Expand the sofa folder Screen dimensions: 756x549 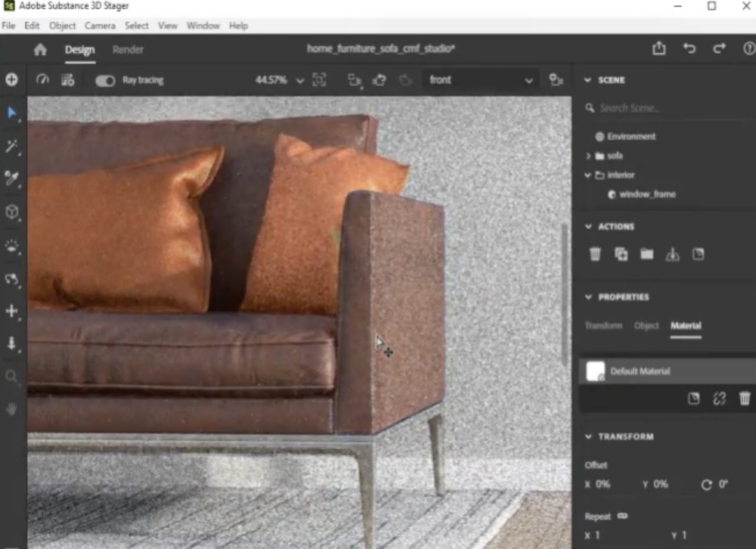click(x=587, y=156)
